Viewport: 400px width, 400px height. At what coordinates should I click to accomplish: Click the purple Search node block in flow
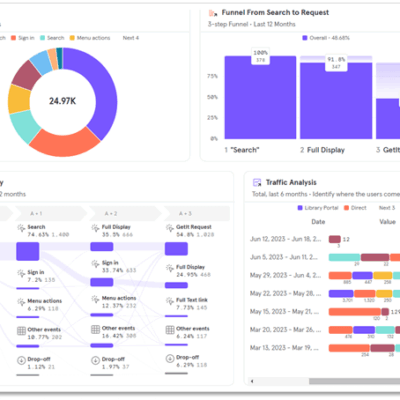(28, 251)
